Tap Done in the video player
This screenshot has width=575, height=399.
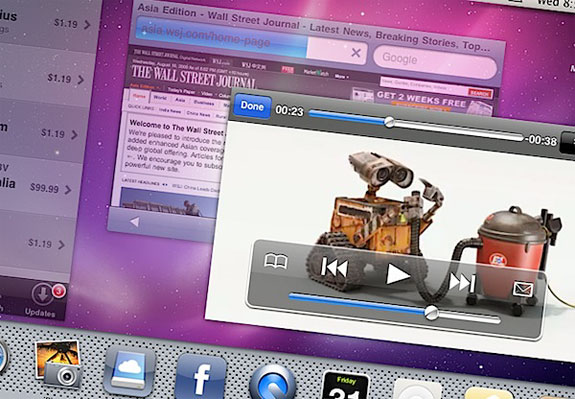click(252, 106)
